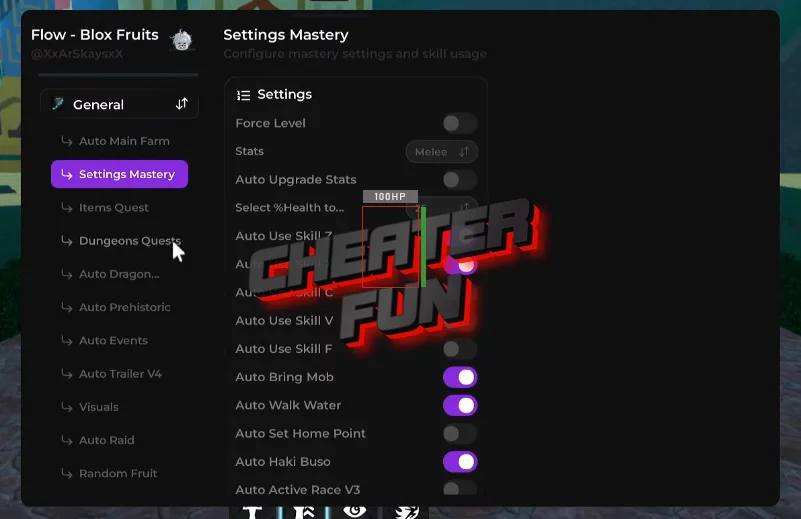Disable the Auto Bring Mob toggle
Viewport: 801px width, 519px height.
click(x=460, y=377)
